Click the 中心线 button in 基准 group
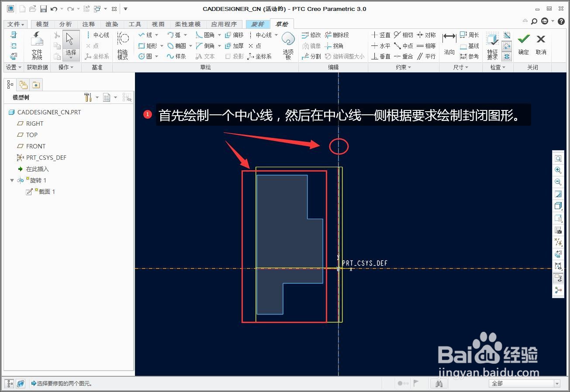Screen dimensions: 570x392 [x=97, y=35]
